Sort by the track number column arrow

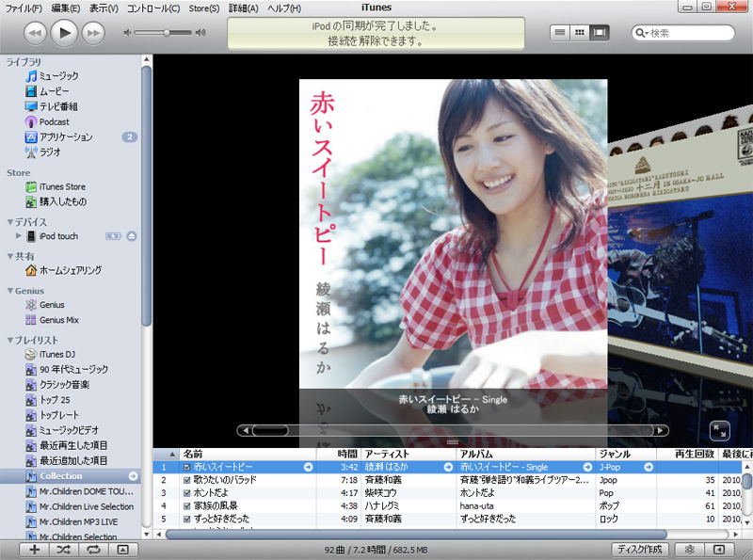pos(172,455)
